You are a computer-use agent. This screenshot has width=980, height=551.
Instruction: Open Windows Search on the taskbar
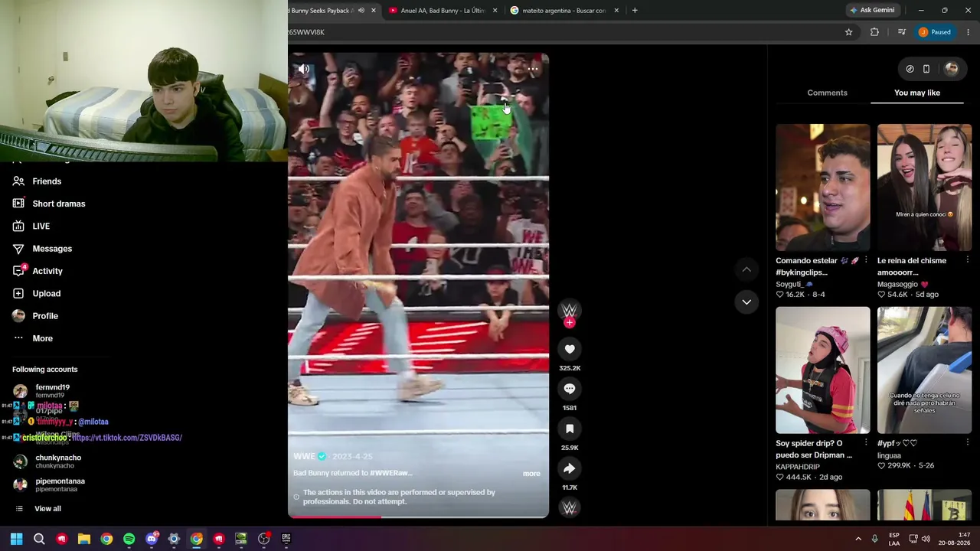[39, 539]
